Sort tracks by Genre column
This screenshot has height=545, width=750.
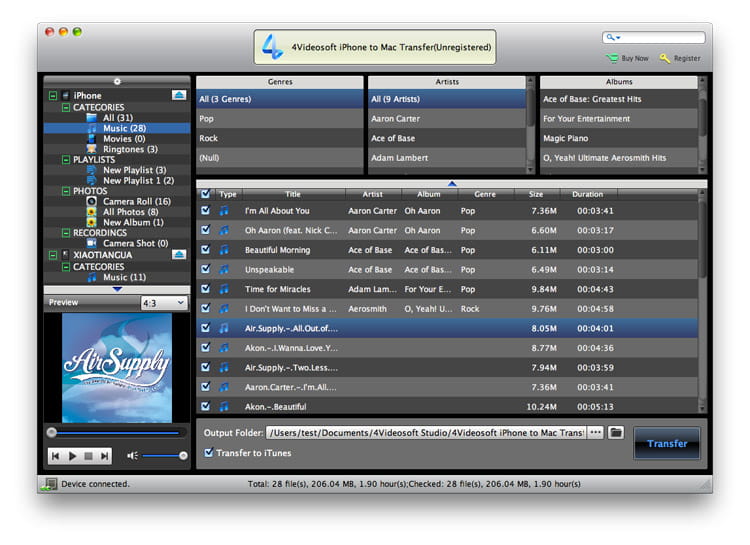point(485,194)
